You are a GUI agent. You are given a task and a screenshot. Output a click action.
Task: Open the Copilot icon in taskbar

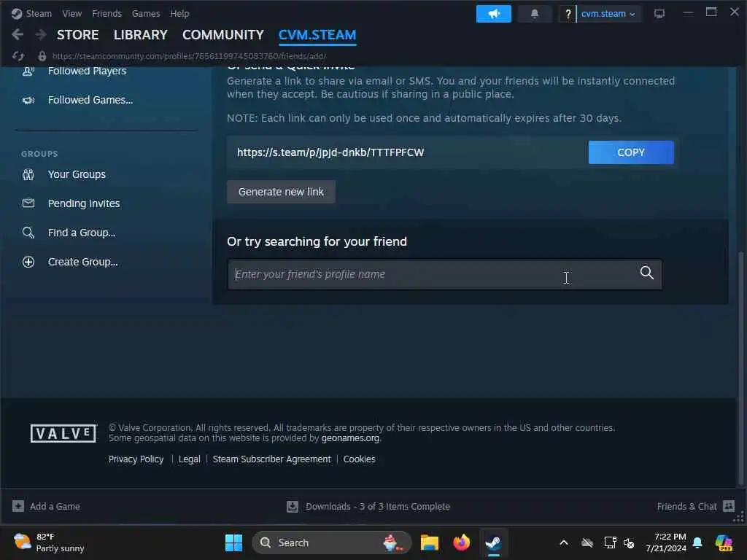(724, 542)
